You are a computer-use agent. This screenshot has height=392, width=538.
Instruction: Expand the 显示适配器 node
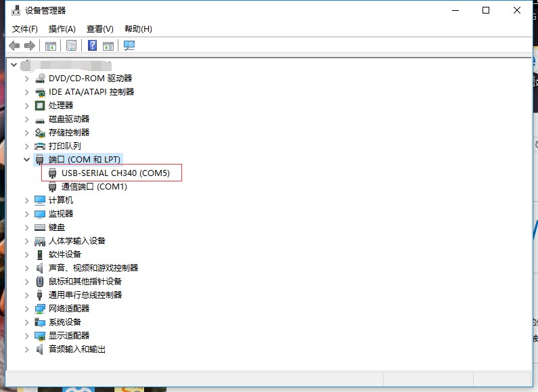(27, 336)
